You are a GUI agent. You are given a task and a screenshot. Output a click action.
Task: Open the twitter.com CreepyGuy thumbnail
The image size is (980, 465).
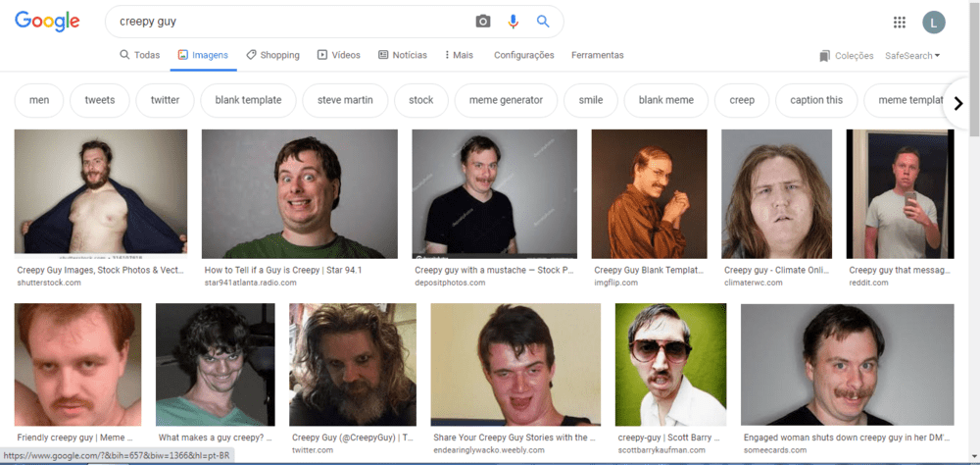tap(353, 364)
